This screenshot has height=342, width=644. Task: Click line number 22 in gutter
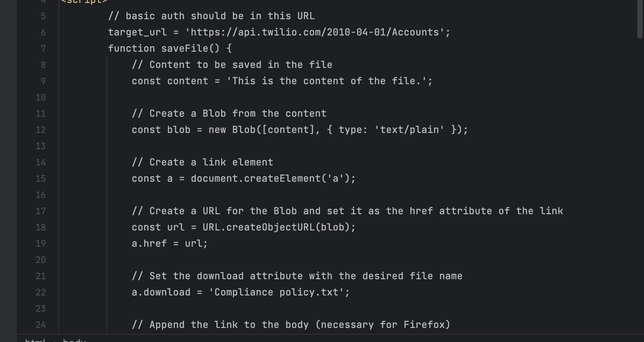pos(41,293)
